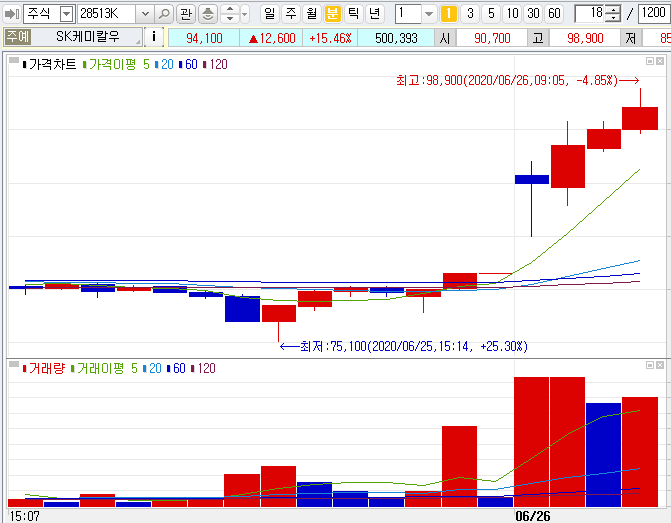This screenshot has width=671, height=523.
Task: Expand the 28513K stock code history dropdown
Action: point(145,14)
